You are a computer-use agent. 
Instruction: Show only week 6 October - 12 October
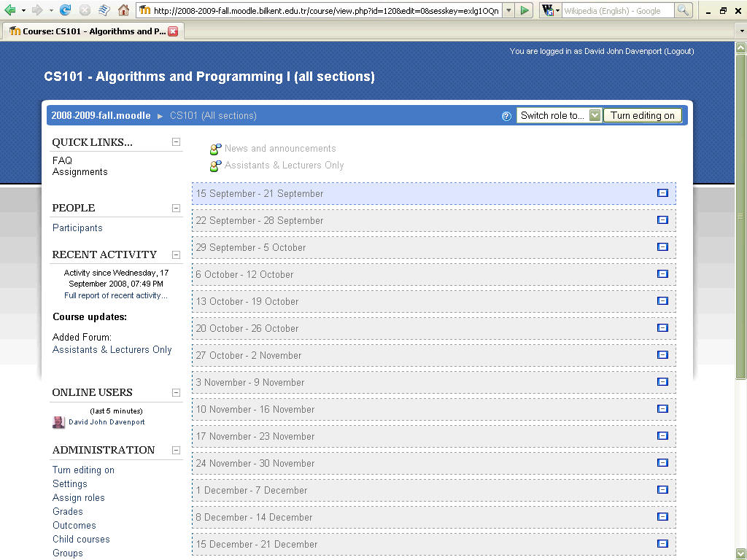coord(662,274)
